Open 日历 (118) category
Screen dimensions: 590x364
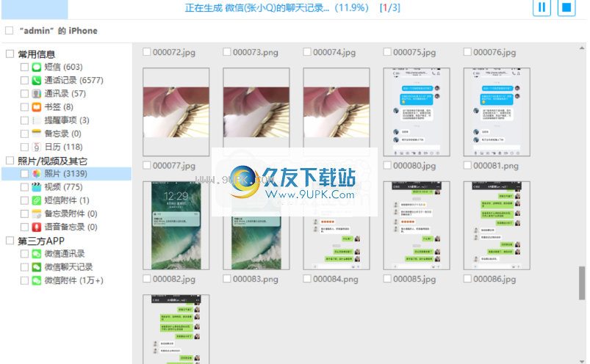coord(64,147)
